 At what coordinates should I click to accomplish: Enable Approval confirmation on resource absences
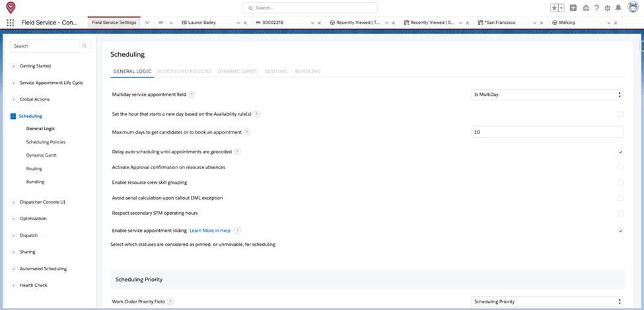click(621, 167)
